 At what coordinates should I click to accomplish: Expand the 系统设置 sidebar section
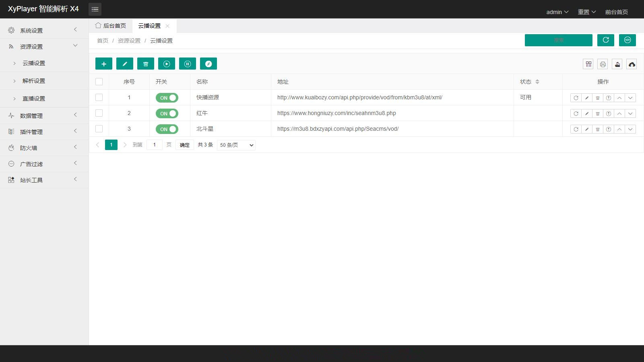click(44, 30)
